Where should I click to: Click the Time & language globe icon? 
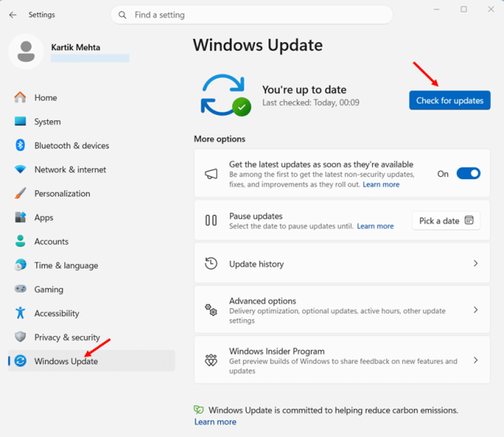pyautogui.click(x=20, y=265)
